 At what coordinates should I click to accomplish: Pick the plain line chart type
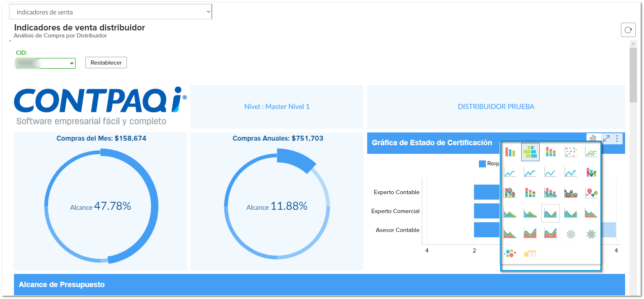[510, 172]
